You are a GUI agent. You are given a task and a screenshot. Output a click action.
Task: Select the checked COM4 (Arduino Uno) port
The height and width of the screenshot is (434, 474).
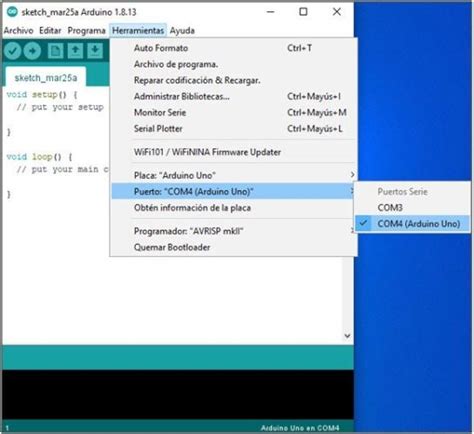pyautogui.click(x=413, y=224)
